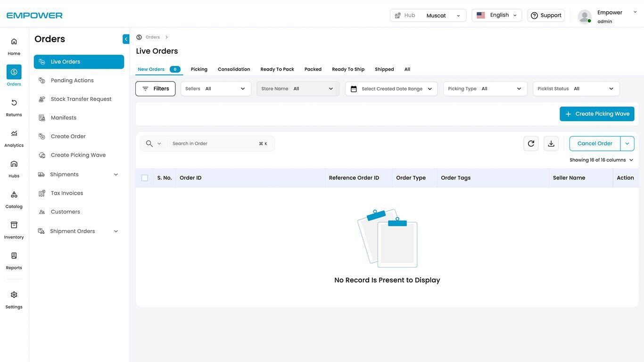Click the Search in Order field
This screenshot has width=644, height=362.
pos(212,144)
